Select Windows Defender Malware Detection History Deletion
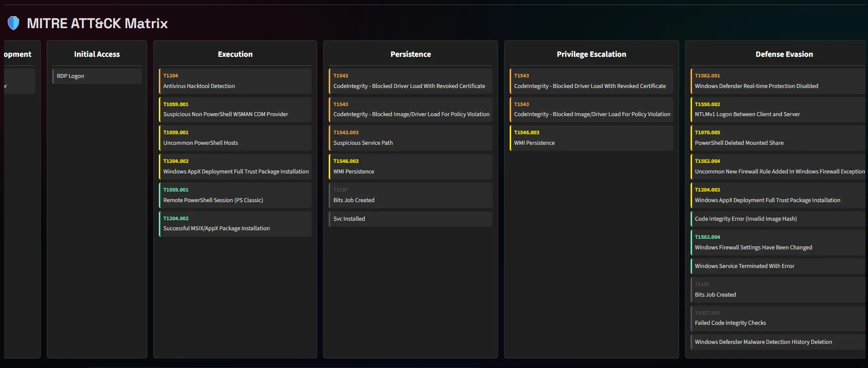 778,342
